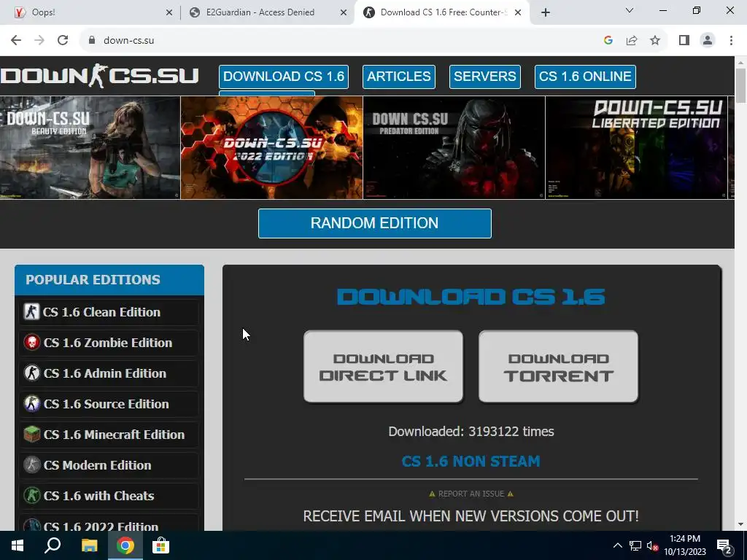Reload the page with the refresh icon
Viewport: 747px width, 560px height.
click(63, 41)
